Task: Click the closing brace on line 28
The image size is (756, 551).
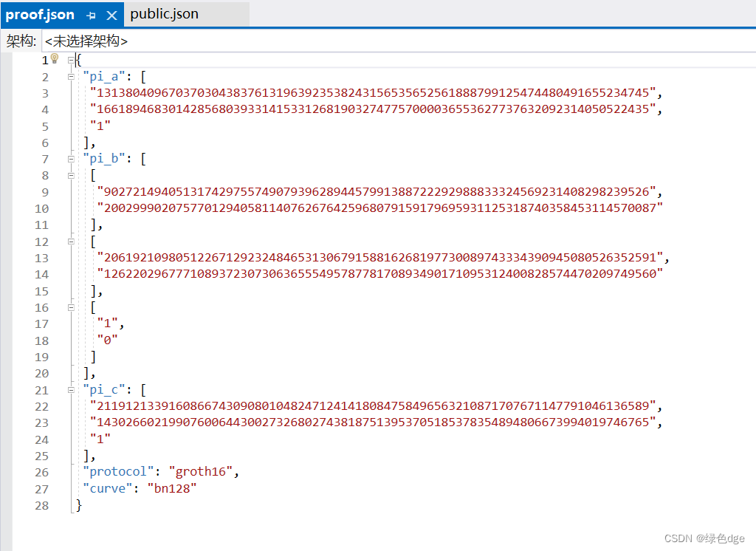Action: 79,504
